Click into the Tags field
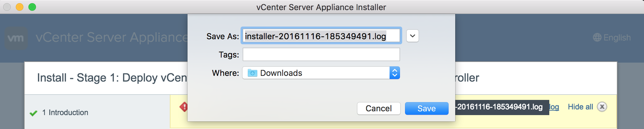This screenshot has height=129, width=644. (x=321, y=54)
